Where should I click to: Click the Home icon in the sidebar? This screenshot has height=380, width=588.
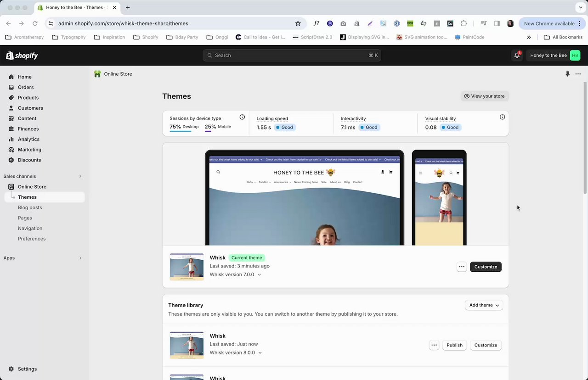coord(11,77)
